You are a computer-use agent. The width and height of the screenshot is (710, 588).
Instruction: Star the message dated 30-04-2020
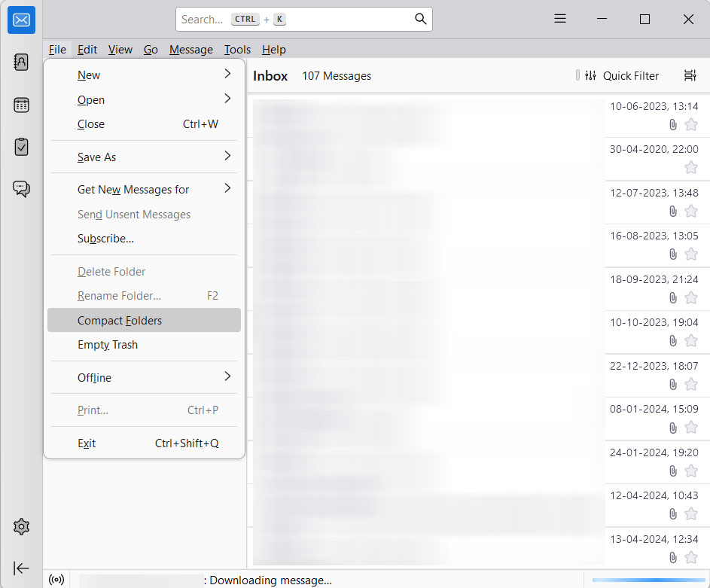(x=690, y=167)
